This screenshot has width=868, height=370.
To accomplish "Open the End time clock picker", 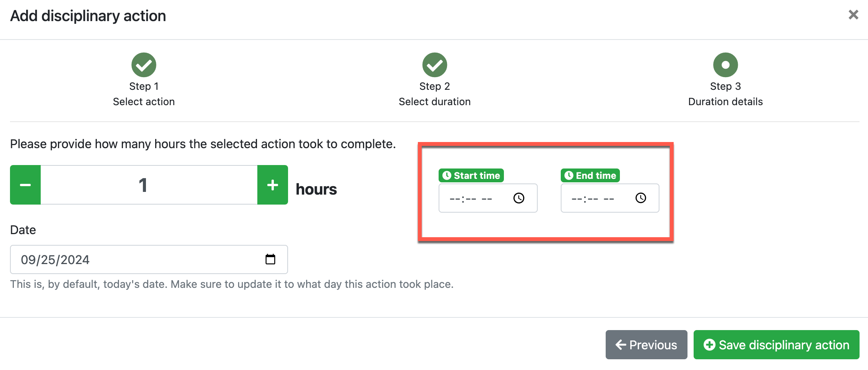I will click(x=641, y=198).
